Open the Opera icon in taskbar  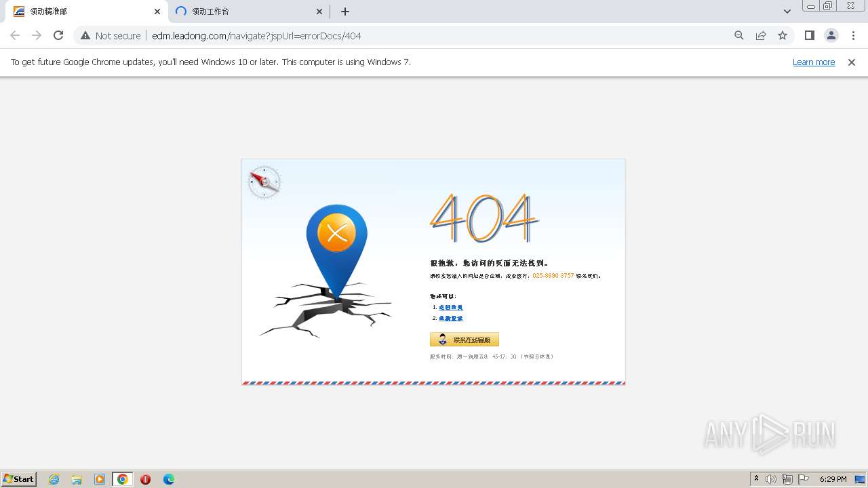[x=145, y=479]
